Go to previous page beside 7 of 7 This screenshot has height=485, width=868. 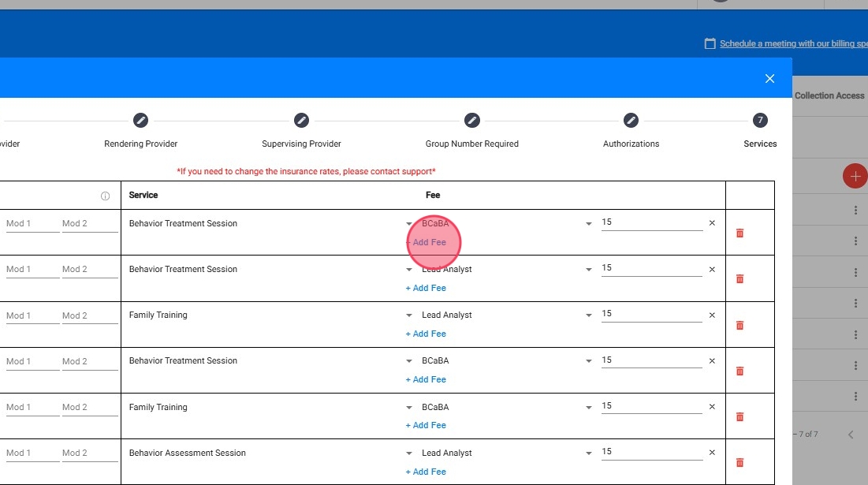[x=851, y=435]
